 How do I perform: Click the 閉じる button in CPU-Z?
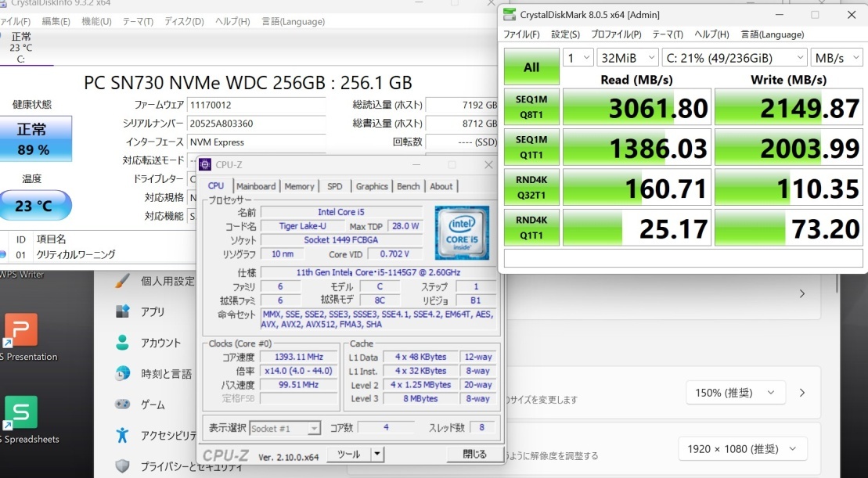(475, 455)
